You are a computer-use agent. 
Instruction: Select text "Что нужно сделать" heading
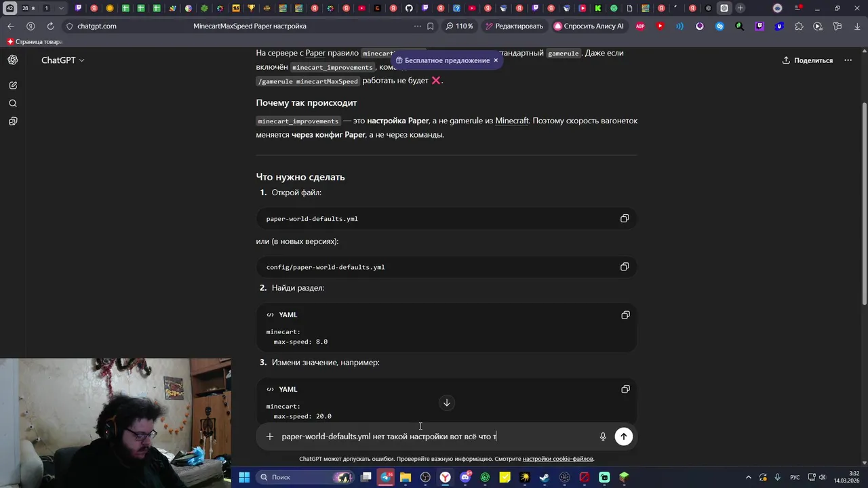click(300, 177)
